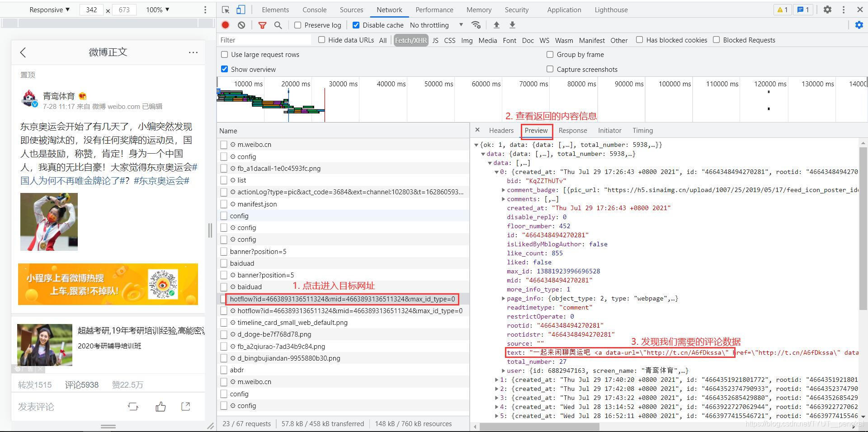Screen dimensions: 868x432
Task: Tap the like thumbs-up icon
Action: pyautogui.click(x=160, y=407)
